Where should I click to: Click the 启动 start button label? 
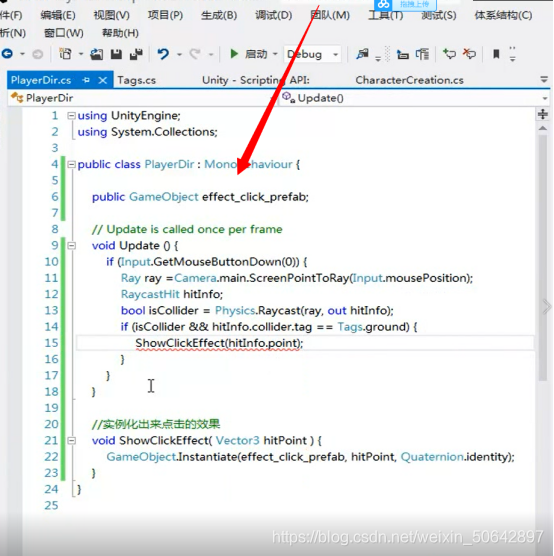(x=256, y=54)
